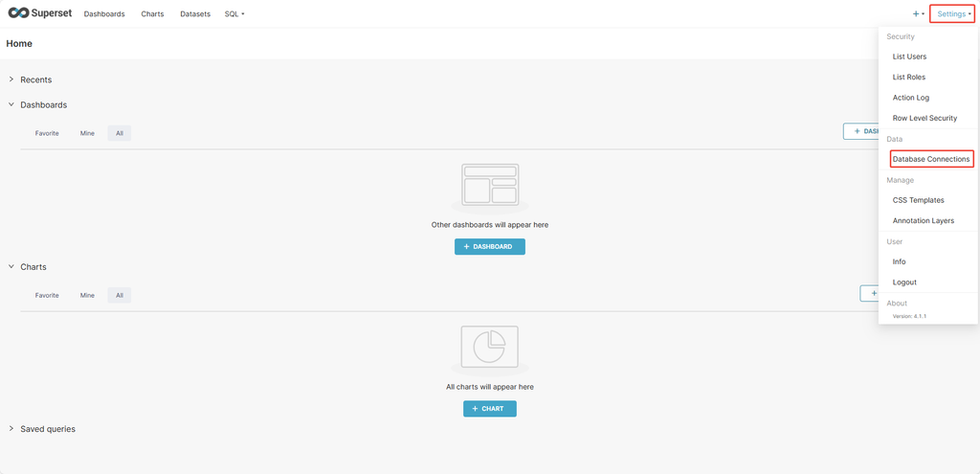Click the empty dashboards placeholder icon
Viewport: 980px width, 474px height.
489,185
